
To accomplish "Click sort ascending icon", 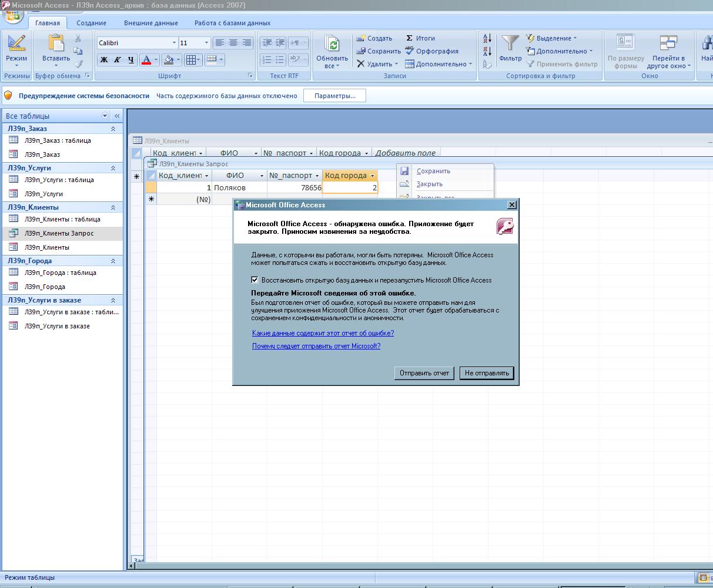I will point(487,39).
